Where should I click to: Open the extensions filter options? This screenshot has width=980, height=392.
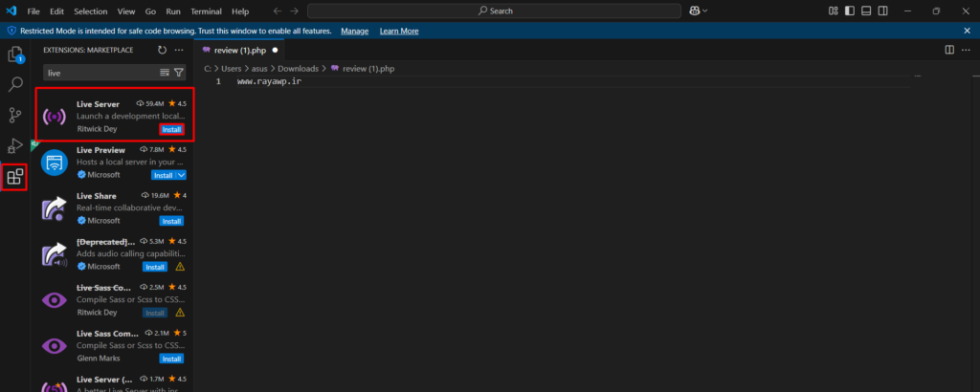click(179, 73)
